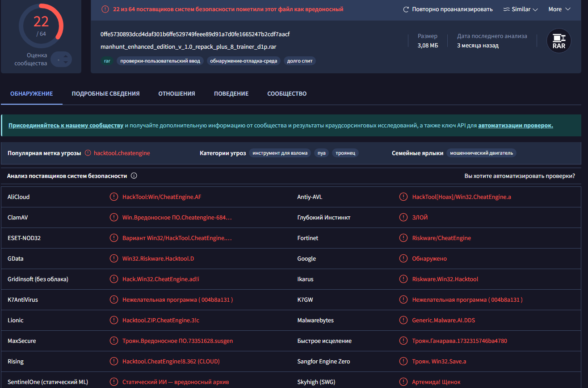Click detection Hack.Win32.CheatEngine.ad!i
The width and height of the screenshot is (588, 388).
tap(161, 279)
